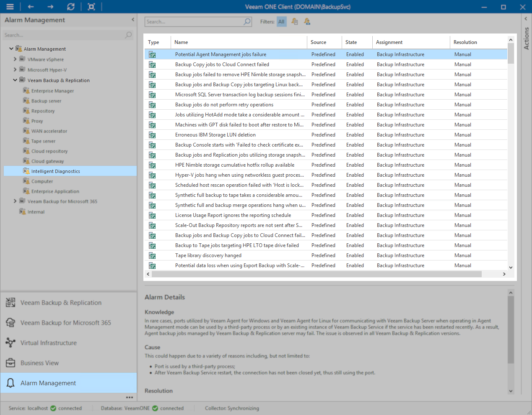This screenshot has height=415, width=532.
Task: Click the alarm list vertical scrollbar thumb
Action: point(511,53)
